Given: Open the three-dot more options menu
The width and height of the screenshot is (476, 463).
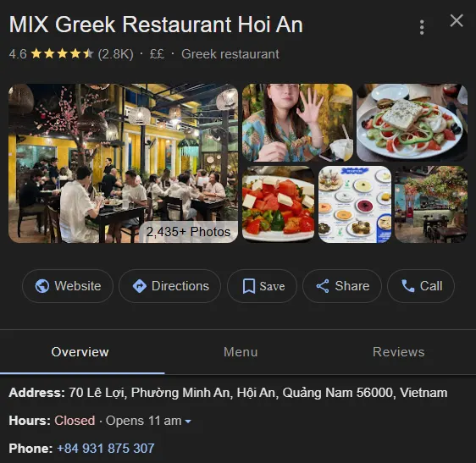Looking at the screenshot, I should [x=422, y=28].
